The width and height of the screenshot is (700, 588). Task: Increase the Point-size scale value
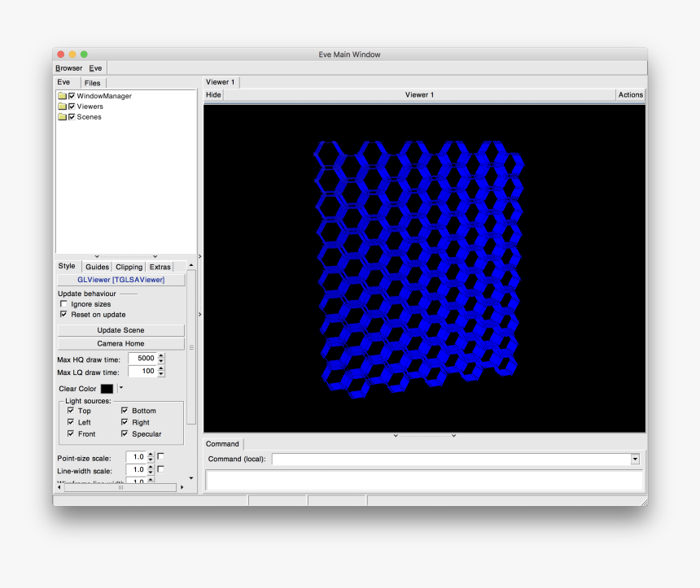(151, 454)
